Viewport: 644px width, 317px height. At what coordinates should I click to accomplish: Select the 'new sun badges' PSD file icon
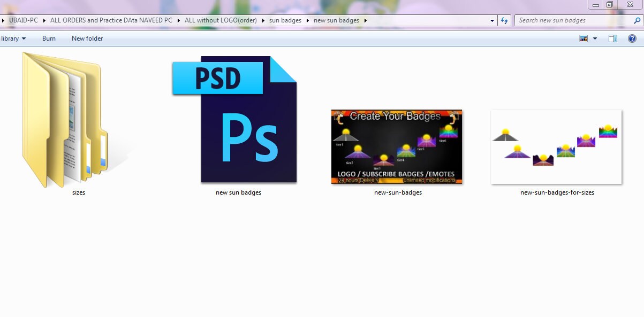[x=237, y=120]
